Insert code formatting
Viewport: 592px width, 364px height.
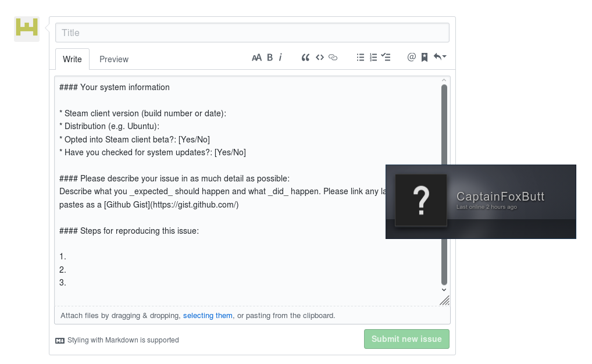320,58
